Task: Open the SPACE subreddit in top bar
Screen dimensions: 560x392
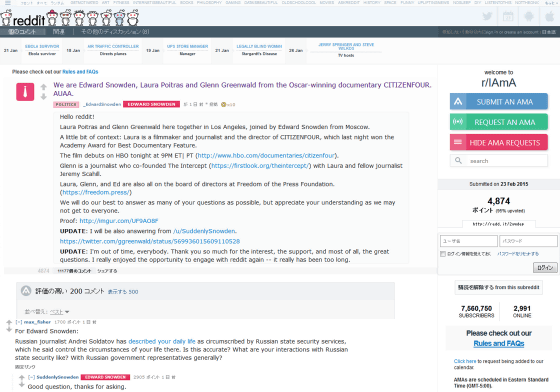Action: 390,2
